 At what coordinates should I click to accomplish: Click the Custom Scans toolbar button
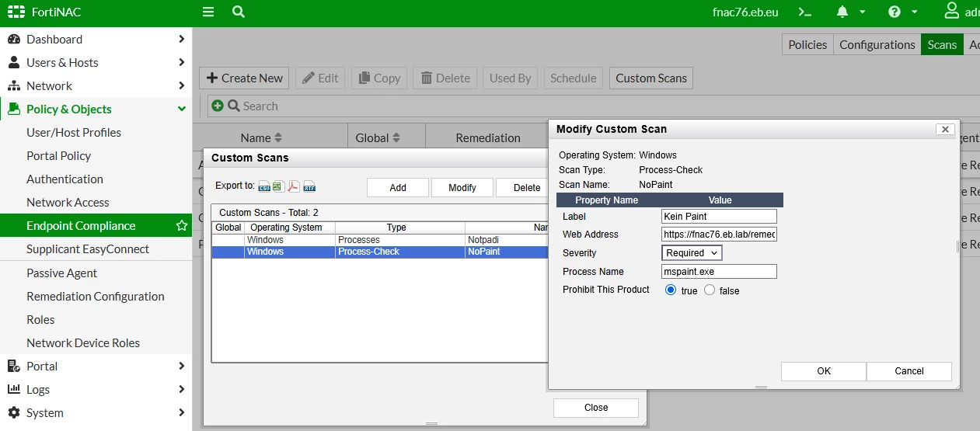coord(651,78)
